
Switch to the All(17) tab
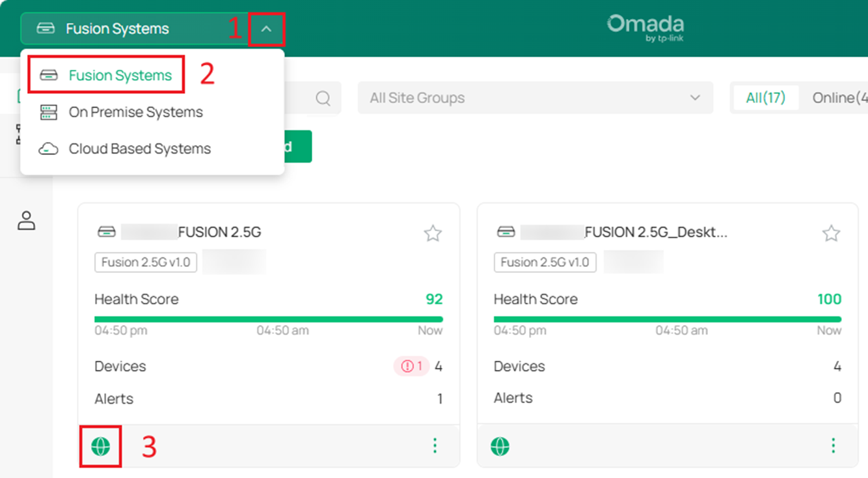pyautogui.click(x=766, y=98)
